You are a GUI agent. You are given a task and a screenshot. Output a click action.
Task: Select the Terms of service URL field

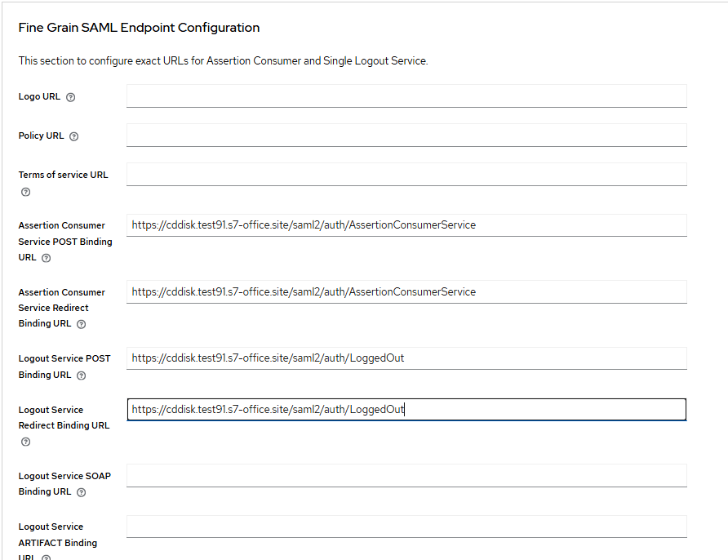tap(406, 174)
